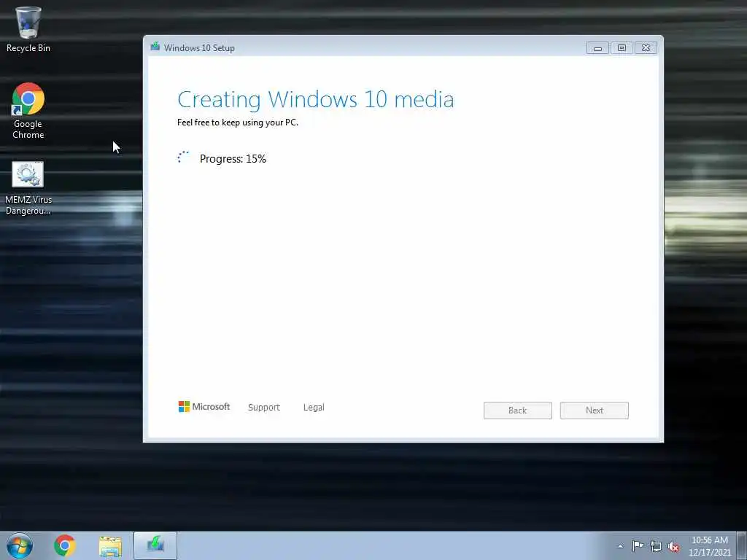
Task: Click the 'Progress: 15%' text
Action: pos(233,158)
